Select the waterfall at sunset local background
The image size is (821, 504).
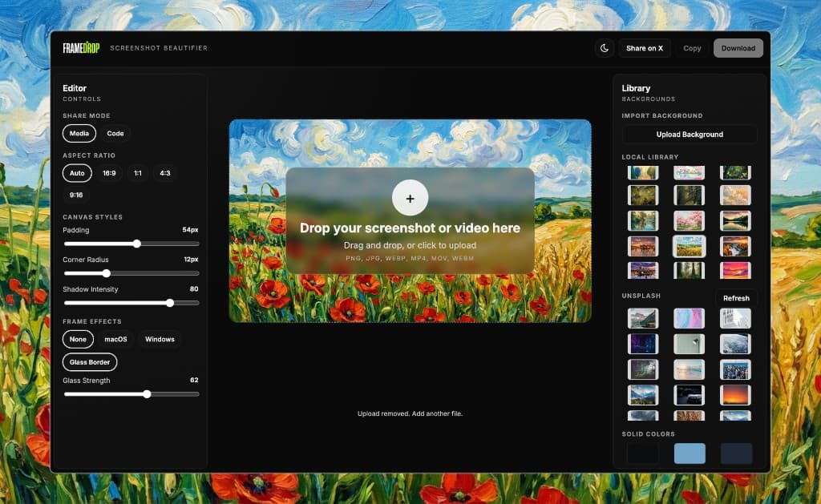pos(735,246)
